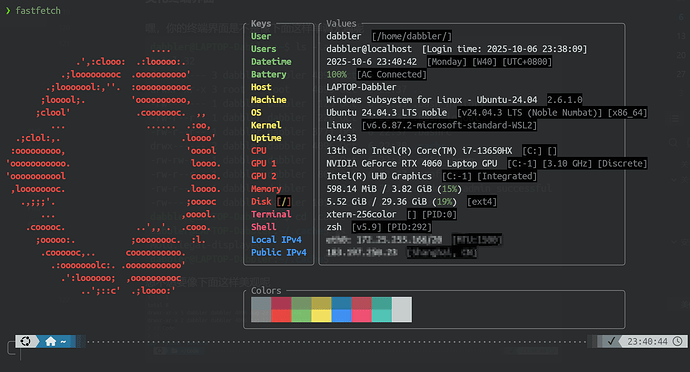Click the '[UTC+0800]' timezone tag

click(x=527, y=62)
